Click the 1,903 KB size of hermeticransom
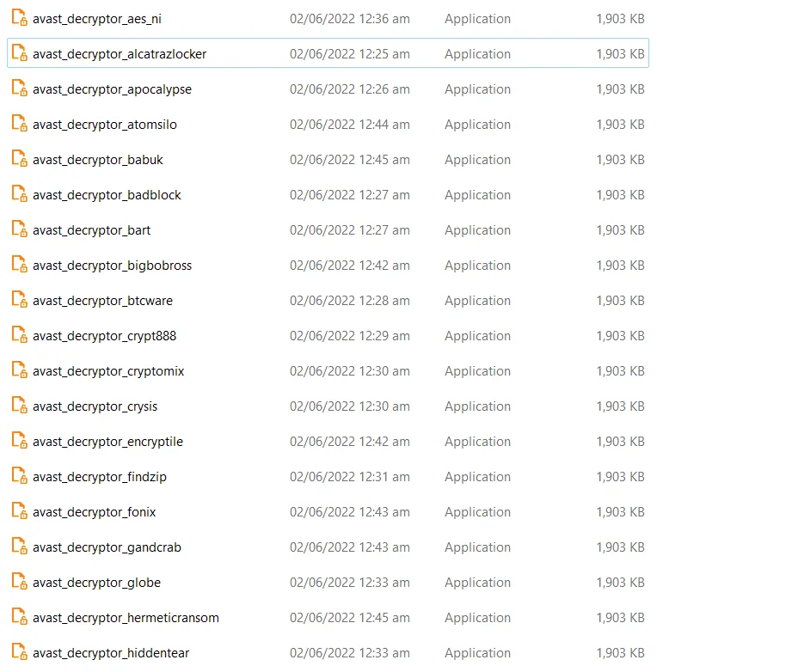The height and width of the screenshot is (672, 792). coord(620,618)
